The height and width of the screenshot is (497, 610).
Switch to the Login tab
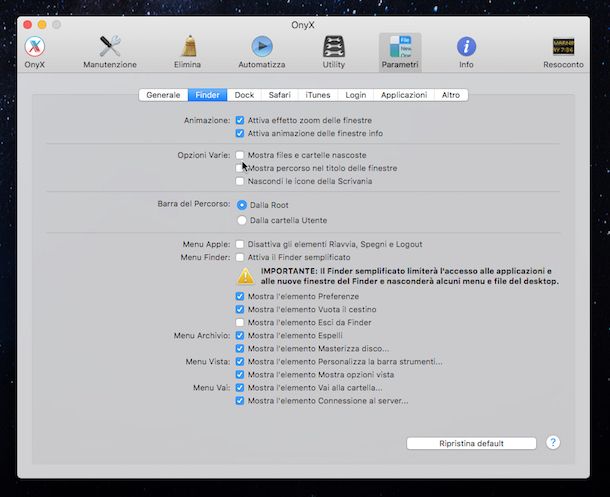(356, 95)
